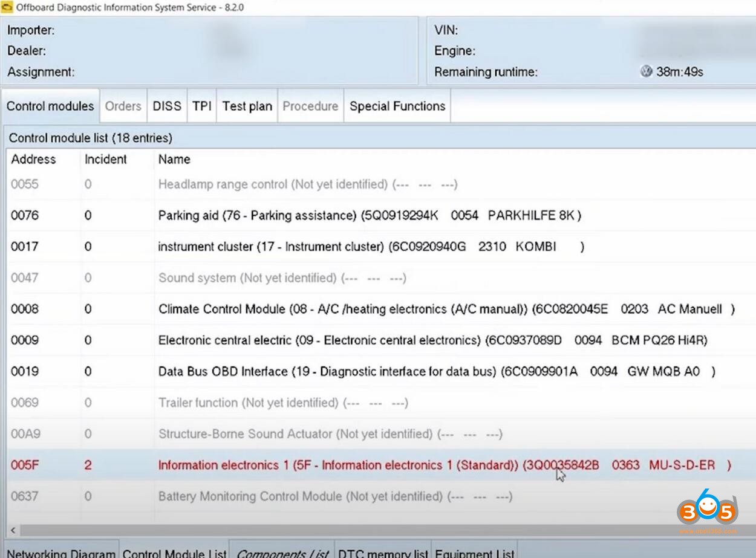
Task: Select row 0047 Sound system
Action: 381,278
